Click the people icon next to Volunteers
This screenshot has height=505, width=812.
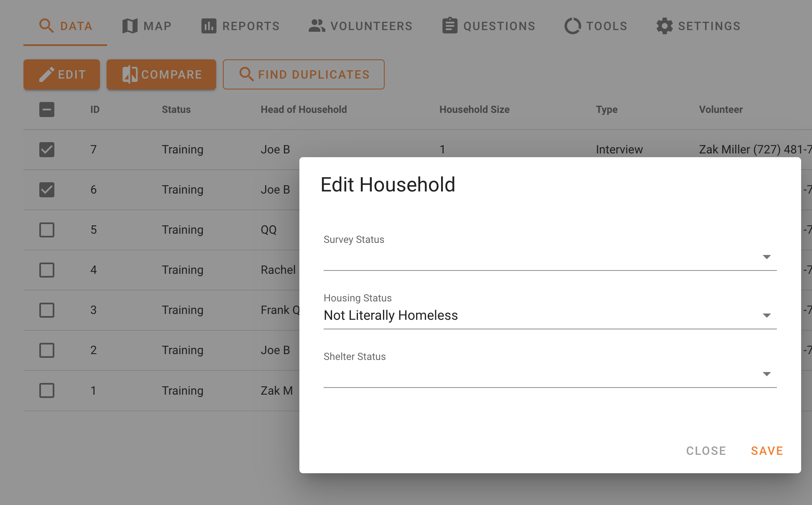coord(317,26)
